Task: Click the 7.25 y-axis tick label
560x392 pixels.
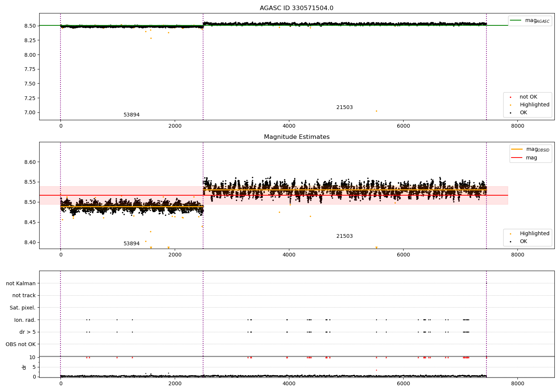Action: tap(29, 98)
